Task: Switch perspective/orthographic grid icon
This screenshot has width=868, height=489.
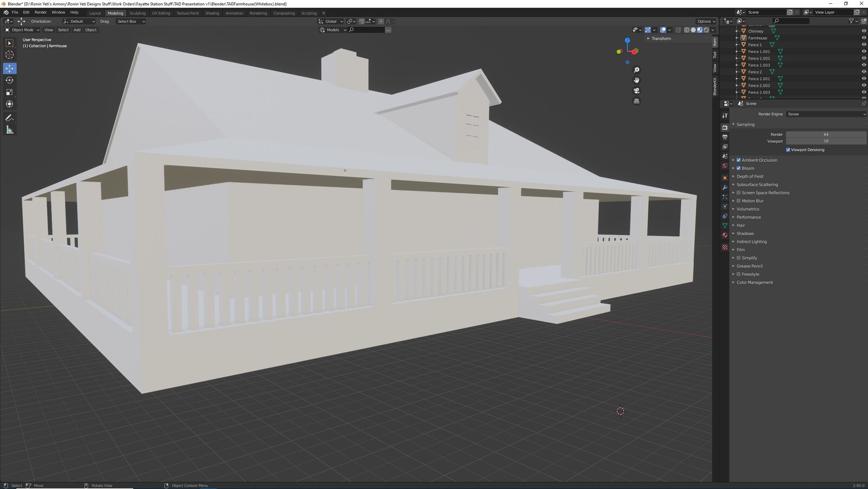Action: tap(636, 101)
